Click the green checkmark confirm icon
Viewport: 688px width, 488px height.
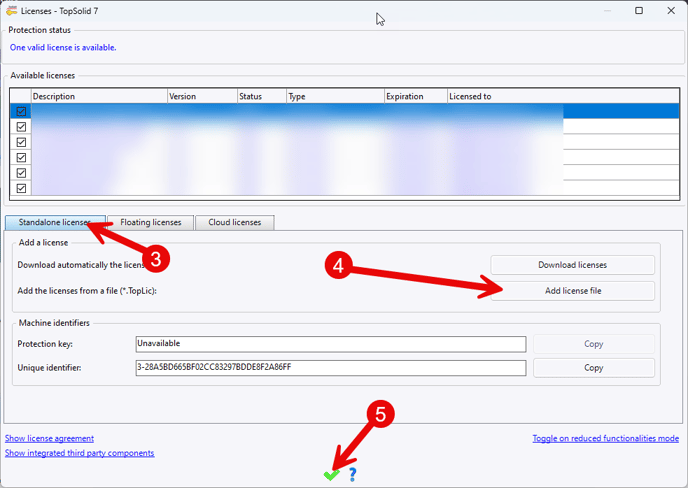(x=331, y=474)
